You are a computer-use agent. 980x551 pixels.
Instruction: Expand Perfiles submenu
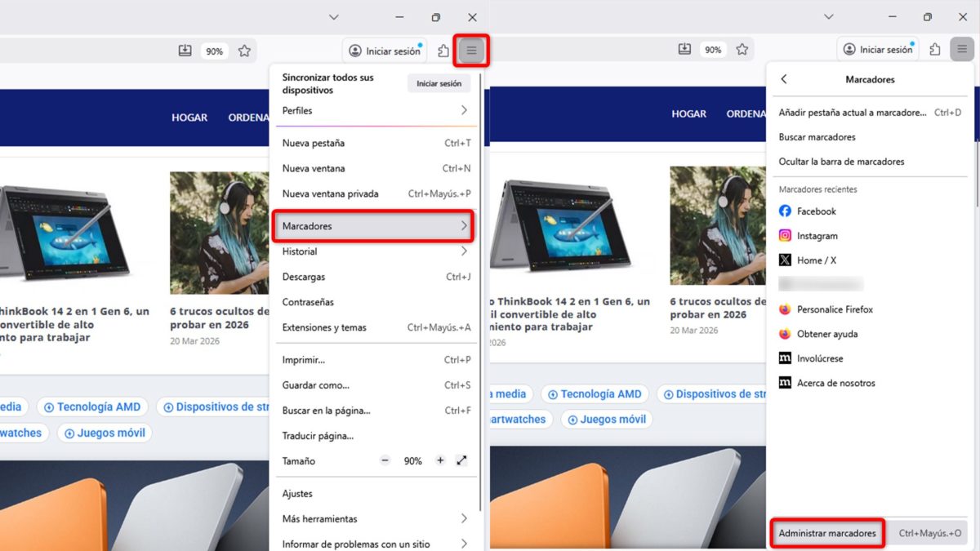[x=376, y=110]
